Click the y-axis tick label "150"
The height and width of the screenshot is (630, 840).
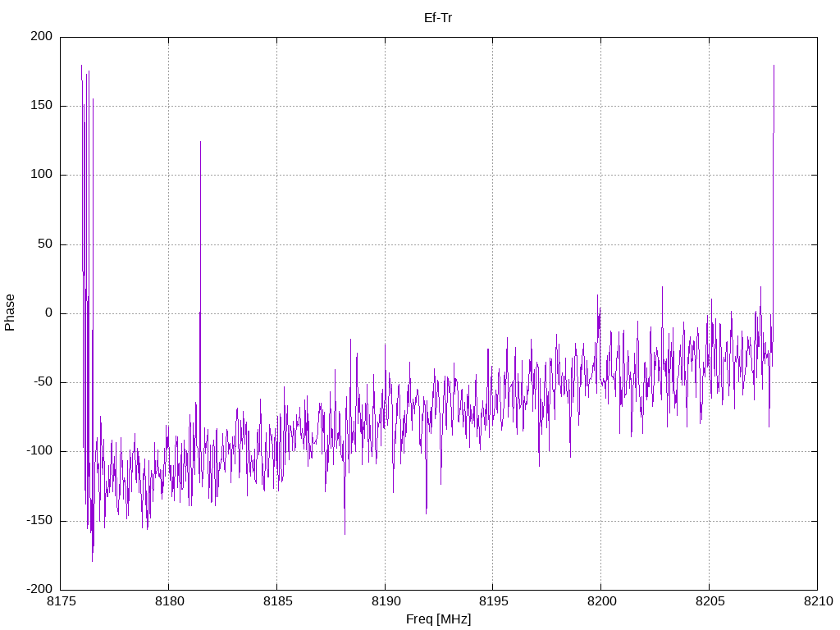42,106
